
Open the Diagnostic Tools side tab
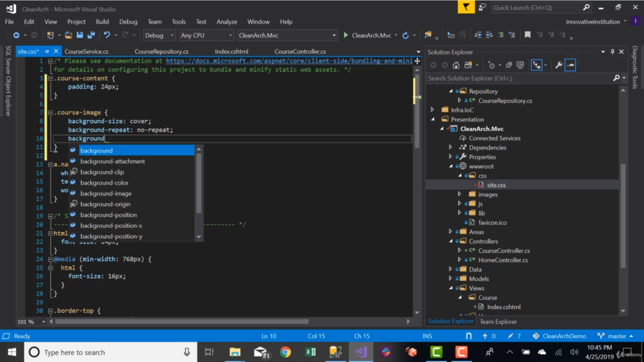635,67
